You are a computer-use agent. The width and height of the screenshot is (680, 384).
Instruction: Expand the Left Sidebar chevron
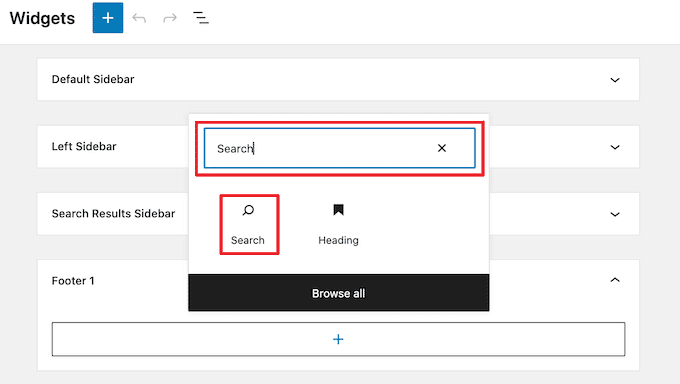(615, 147)
